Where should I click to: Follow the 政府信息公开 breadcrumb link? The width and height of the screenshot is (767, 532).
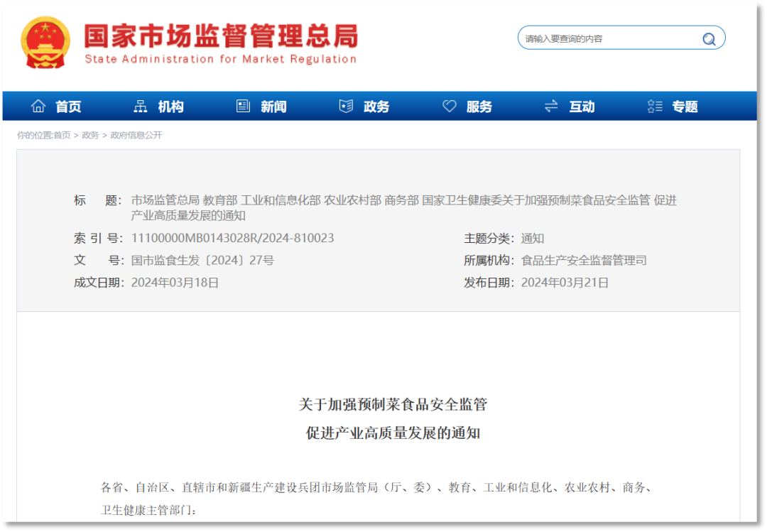[x=136, y=135]
